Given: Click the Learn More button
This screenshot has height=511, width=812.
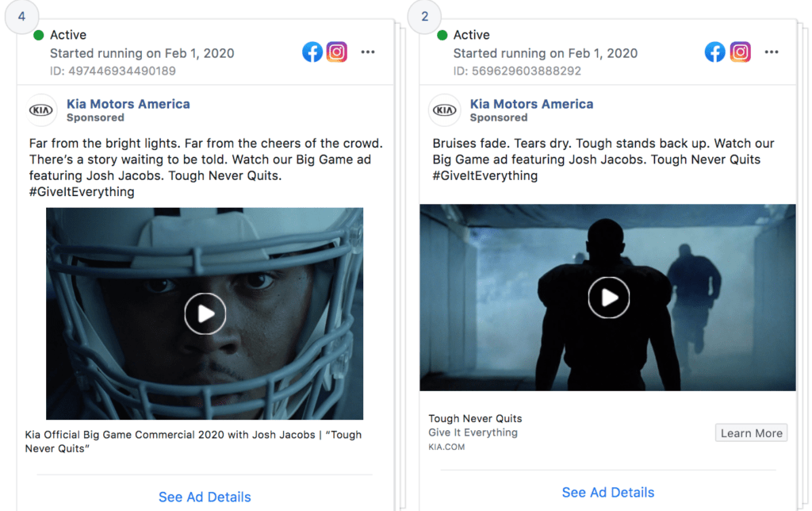Looking at the screenshot, I should pos(752,432).
